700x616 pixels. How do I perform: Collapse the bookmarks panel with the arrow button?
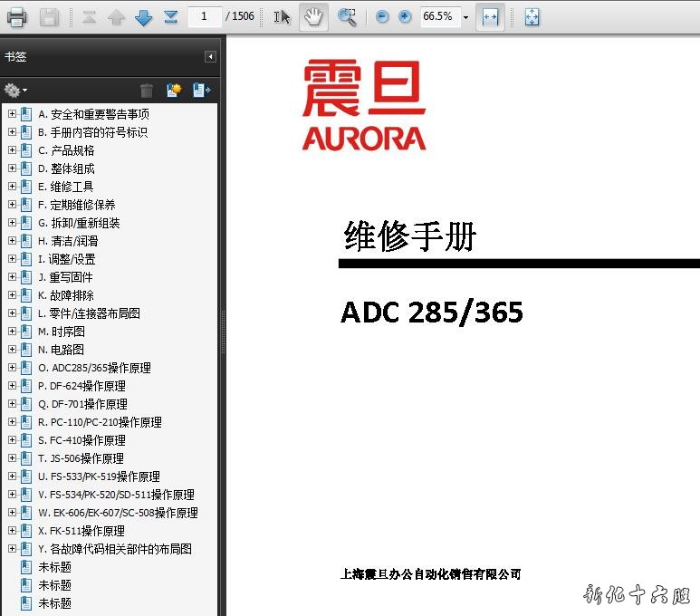210,57
